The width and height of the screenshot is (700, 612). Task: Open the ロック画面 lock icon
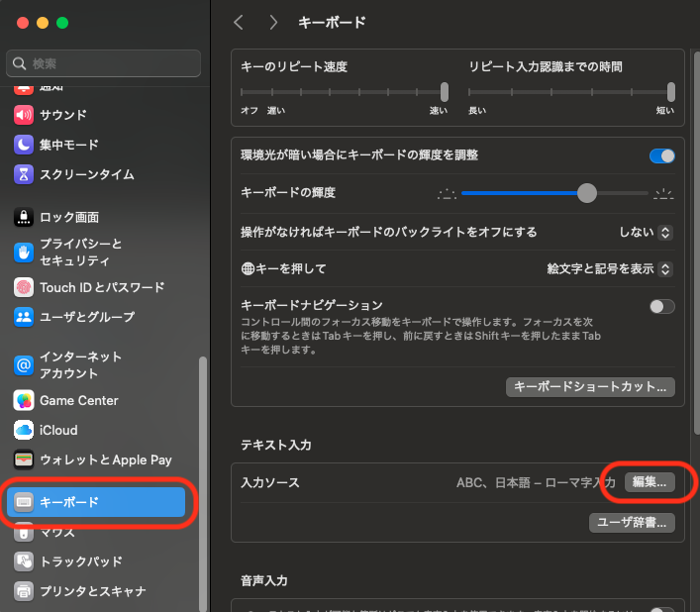click(24, 218)
